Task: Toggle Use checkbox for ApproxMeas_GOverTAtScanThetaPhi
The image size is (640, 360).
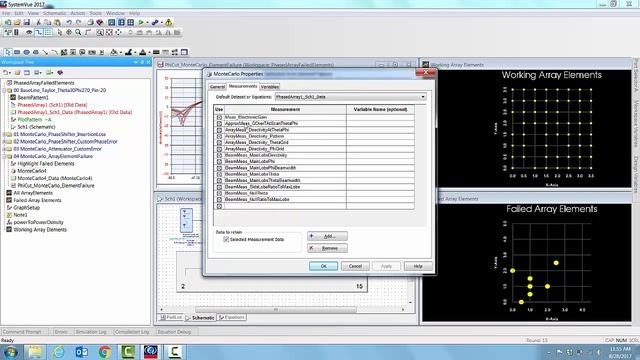Action: [x=219, y=123]
